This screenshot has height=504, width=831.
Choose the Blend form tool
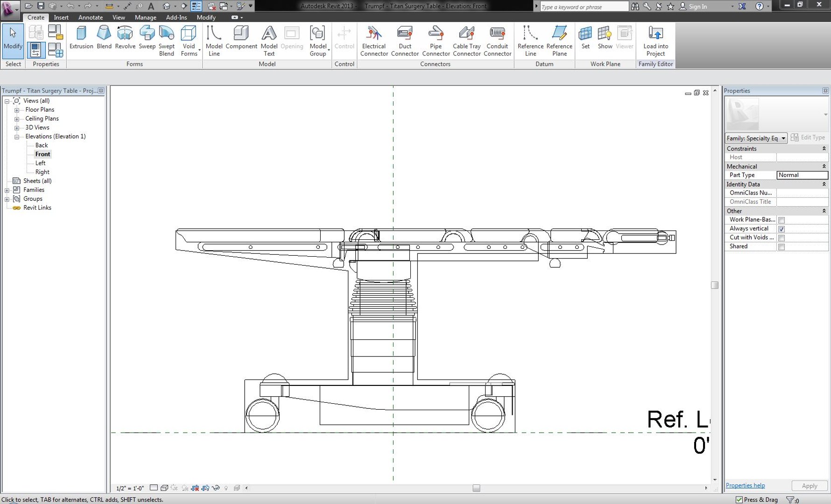pyautogui.click(x=104, y=37)
